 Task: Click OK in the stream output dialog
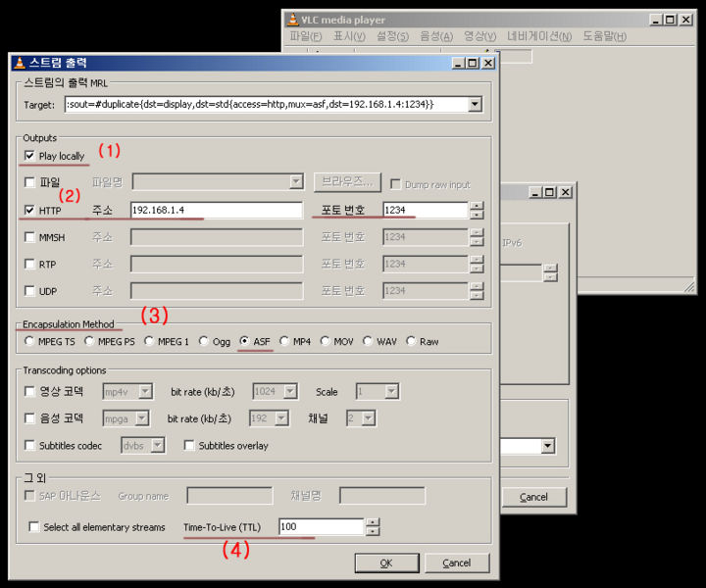point(386,563)
